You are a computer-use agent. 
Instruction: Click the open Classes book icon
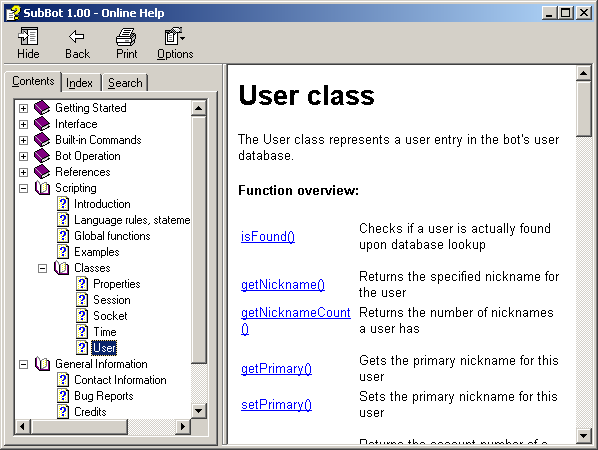pos(61,268)
